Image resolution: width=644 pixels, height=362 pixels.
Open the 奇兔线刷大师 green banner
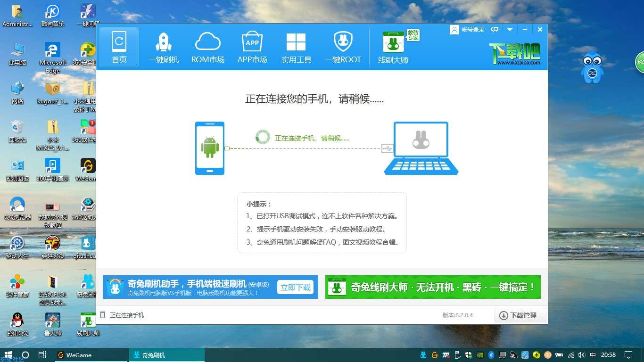point(433,287)
